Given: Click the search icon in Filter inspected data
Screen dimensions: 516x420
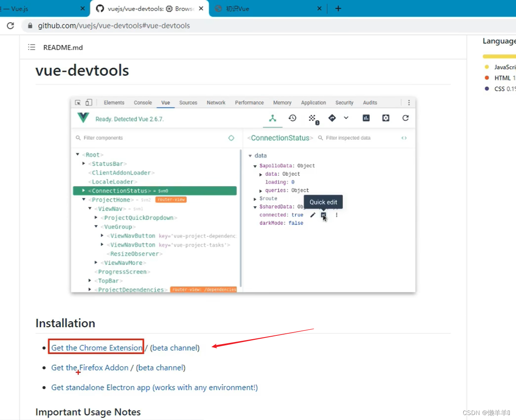Looking at the screenshot, I should tap(320, 138).
